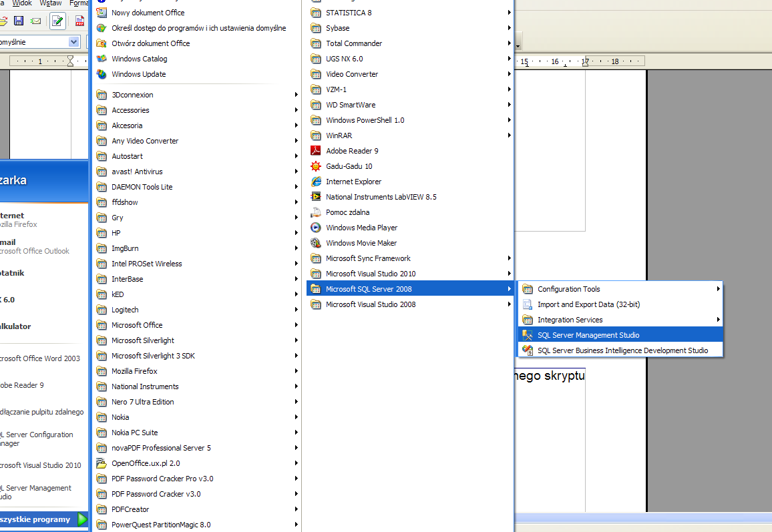Open the Video Converter folder
772x532 pixels.
pos(409,74)
